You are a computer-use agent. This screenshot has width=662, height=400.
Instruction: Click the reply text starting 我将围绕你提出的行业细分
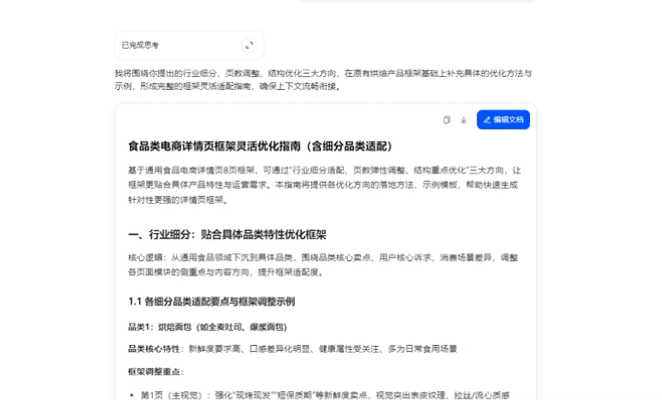(x=323, y=80)
